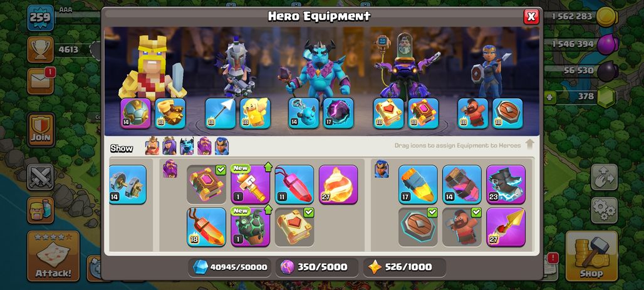This screenshot has height=290, width=644.
Task: Toggle Royal Champion filter in Show row
Action: click(222, 146)
